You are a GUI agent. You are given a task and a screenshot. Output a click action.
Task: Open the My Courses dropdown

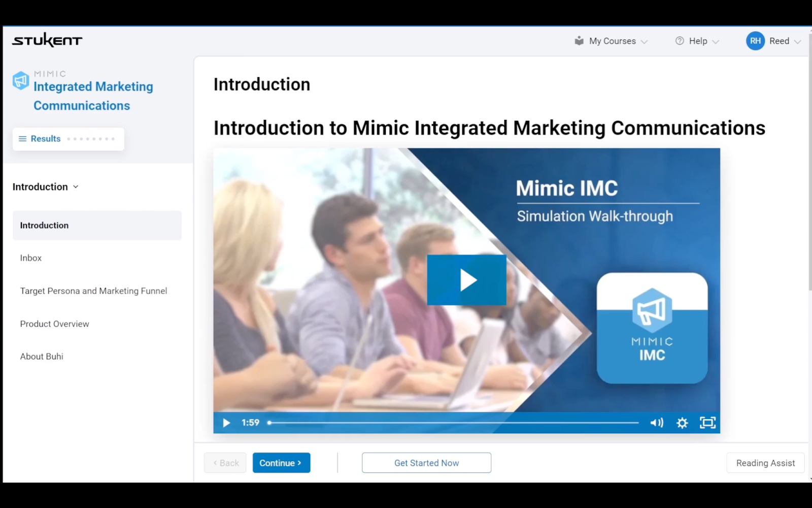(611, 41)
